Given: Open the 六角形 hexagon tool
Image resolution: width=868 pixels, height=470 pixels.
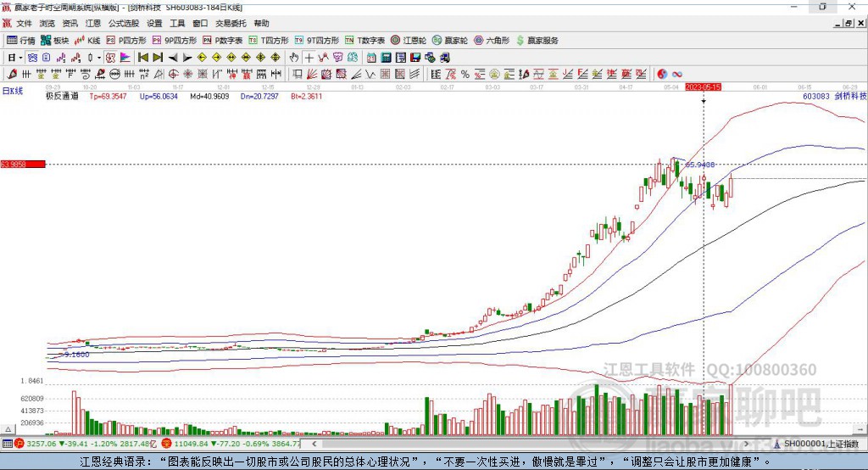Looking at the screenshot, I should pos(492,41).
